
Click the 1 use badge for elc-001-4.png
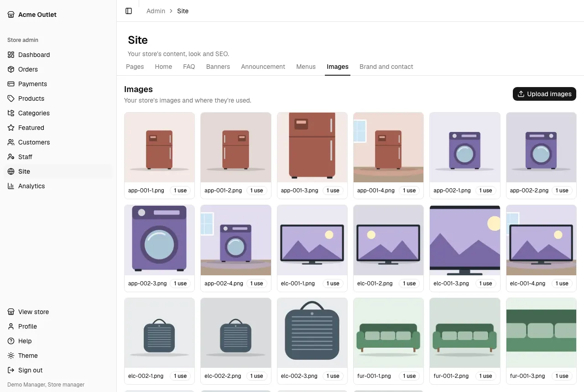click(x=562, y=284)
